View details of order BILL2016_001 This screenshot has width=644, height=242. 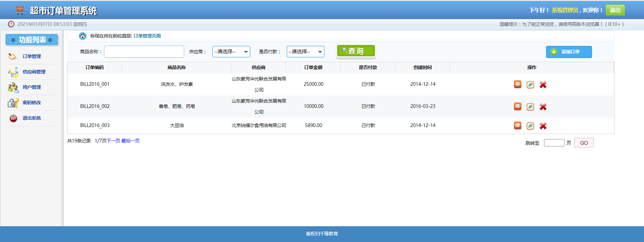point(518,84)
